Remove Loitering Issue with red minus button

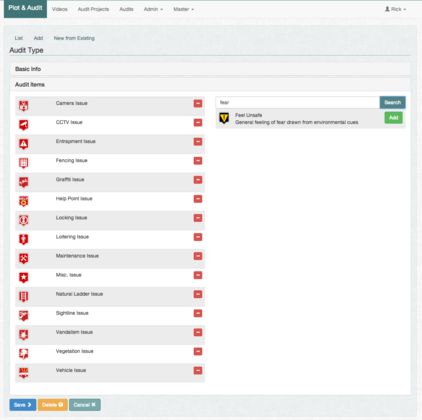[x=198, y=237]
